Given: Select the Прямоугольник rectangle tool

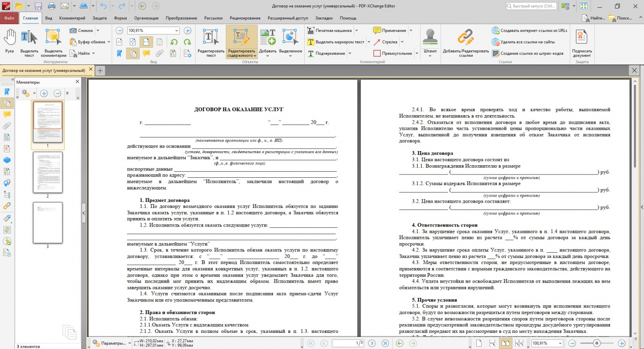Looking at the screenshot, I should pyautogui.click(x=393, y=53).
